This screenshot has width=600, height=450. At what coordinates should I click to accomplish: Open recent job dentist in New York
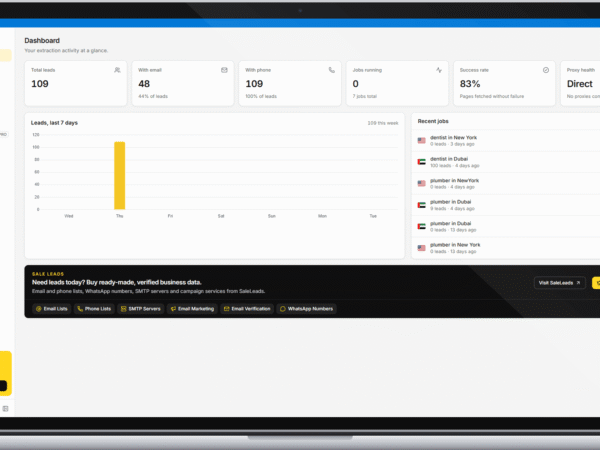[506, 141]
